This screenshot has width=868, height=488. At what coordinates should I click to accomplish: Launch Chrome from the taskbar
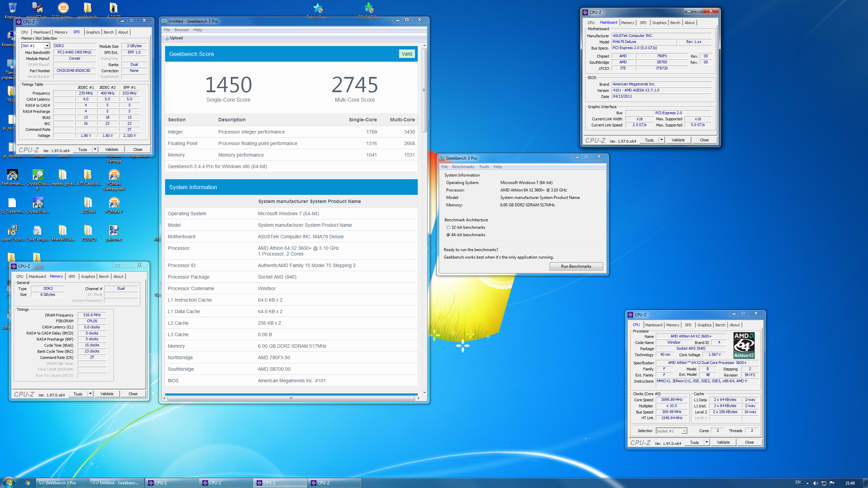(x=27, y=483)
